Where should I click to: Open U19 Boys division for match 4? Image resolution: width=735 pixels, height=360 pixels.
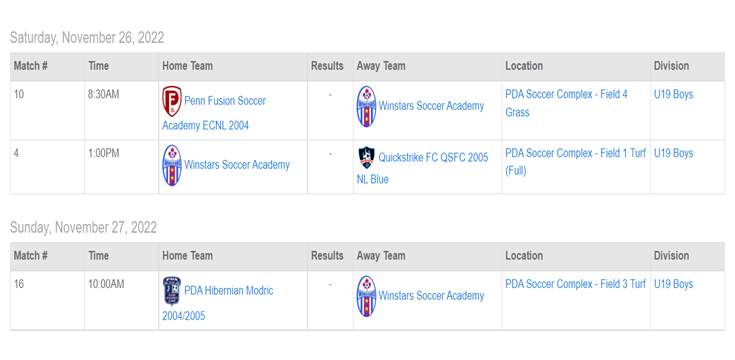[x=674, y=153]
